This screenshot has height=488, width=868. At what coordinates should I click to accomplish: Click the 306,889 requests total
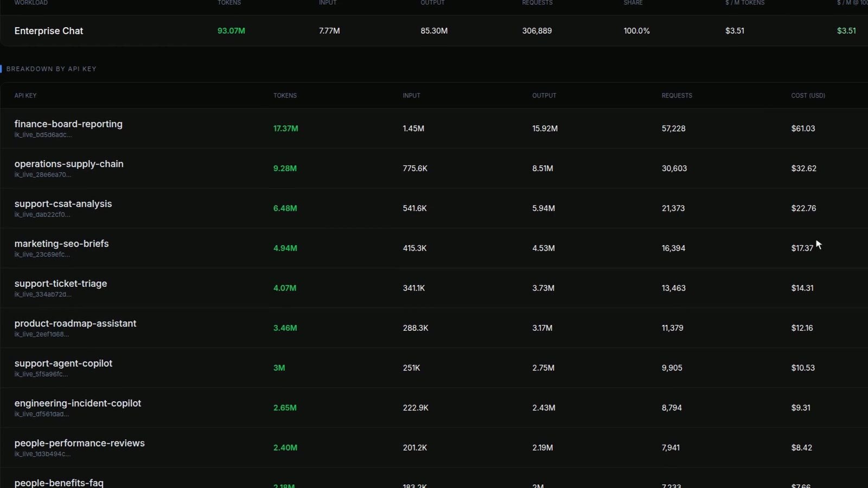(537, 31)
